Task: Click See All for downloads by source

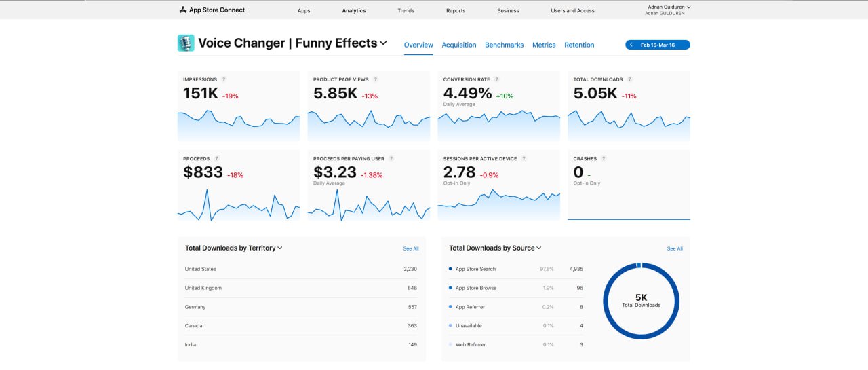Action: pyautogui.click(x=675, y=248)
